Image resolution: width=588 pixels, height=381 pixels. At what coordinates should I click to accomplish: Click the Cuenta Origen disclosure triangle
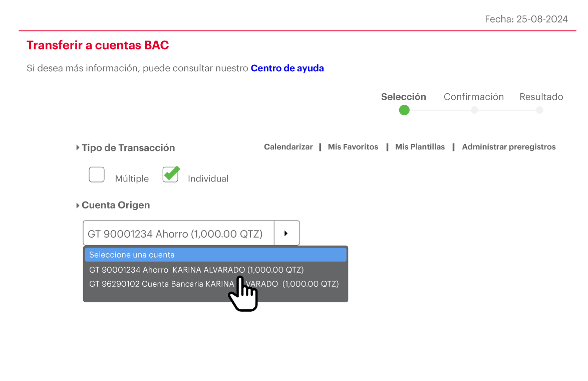[78, 205]
